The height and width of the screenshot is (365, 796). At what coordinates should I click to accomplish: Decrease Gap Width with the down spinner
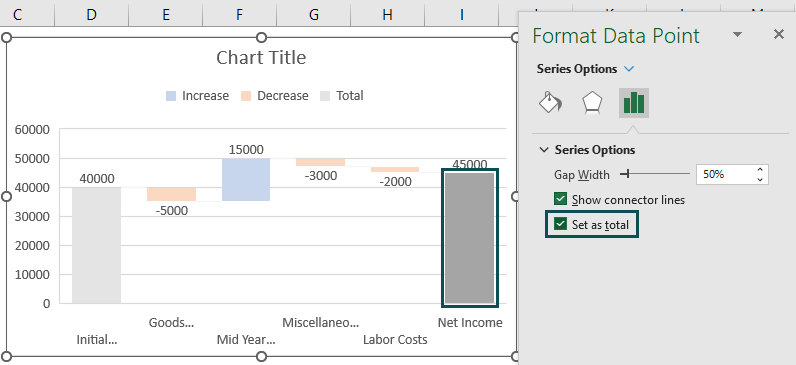[x=760, y=179]
